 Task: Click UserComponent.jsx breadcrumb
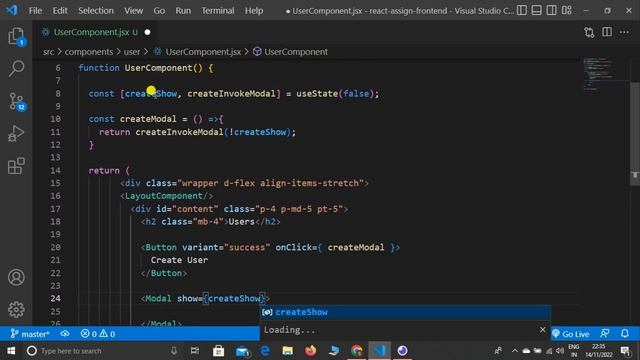coord(203,52)
